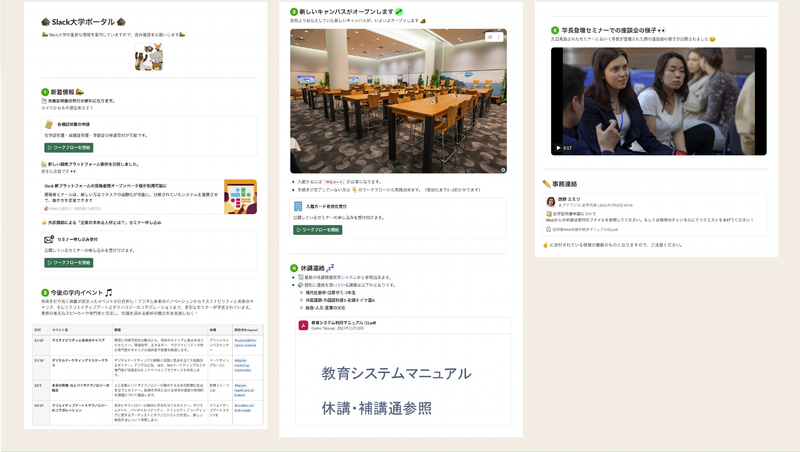Viewport: 800px width, 452px height.
Task: Click the 外国語ドイツ語A cancelled class bullet
Action: pos(340,300)
